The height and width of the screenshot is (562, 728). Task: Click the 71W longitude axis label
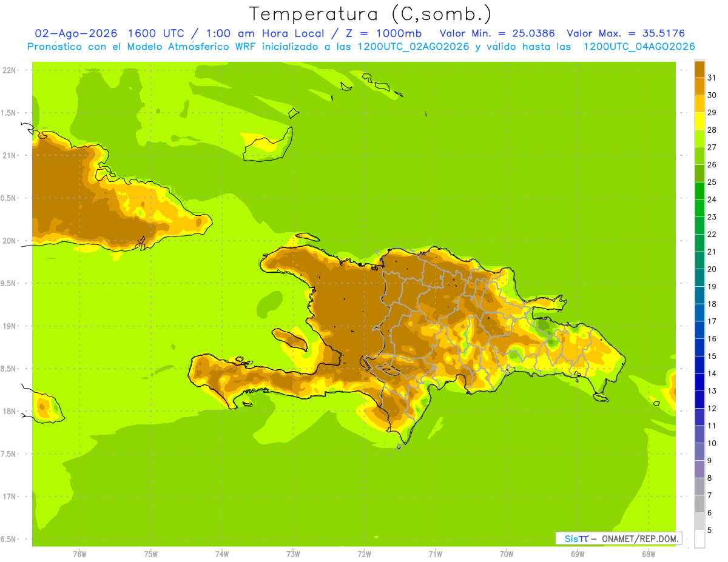[x=435, y=554]
